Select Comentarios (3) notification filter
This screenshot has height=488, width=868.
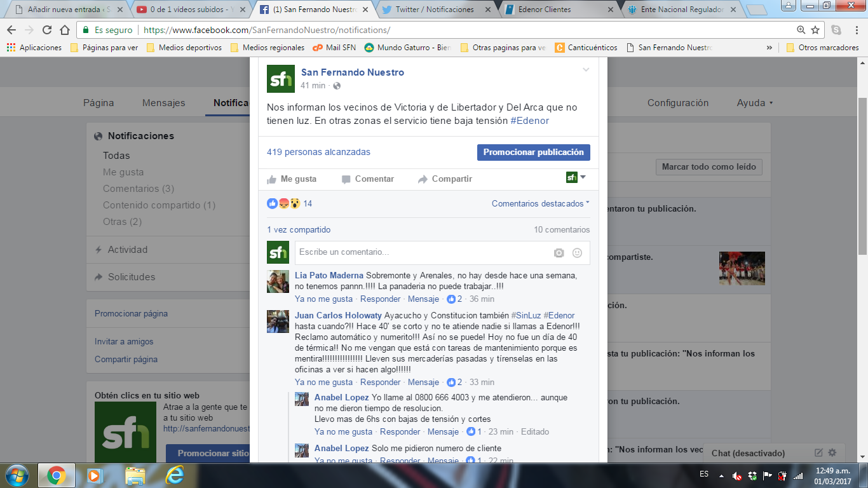(x=138, y=189)
